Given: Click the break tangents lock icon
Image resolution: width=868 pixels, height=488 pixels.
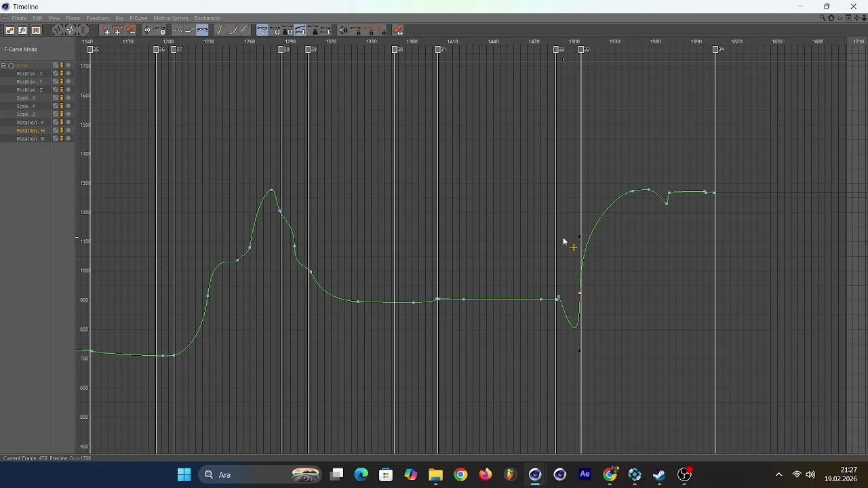Looking at the screenshot, I should pos(343,30).
